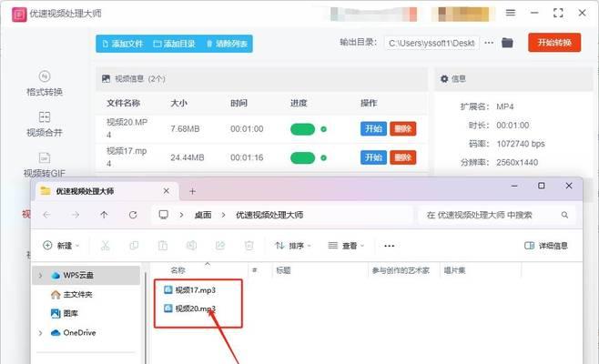Select WPS云盘 in navigation pane
Image resolution: width=599 pixels, height=364 pixels.
(x=86, y=276)
